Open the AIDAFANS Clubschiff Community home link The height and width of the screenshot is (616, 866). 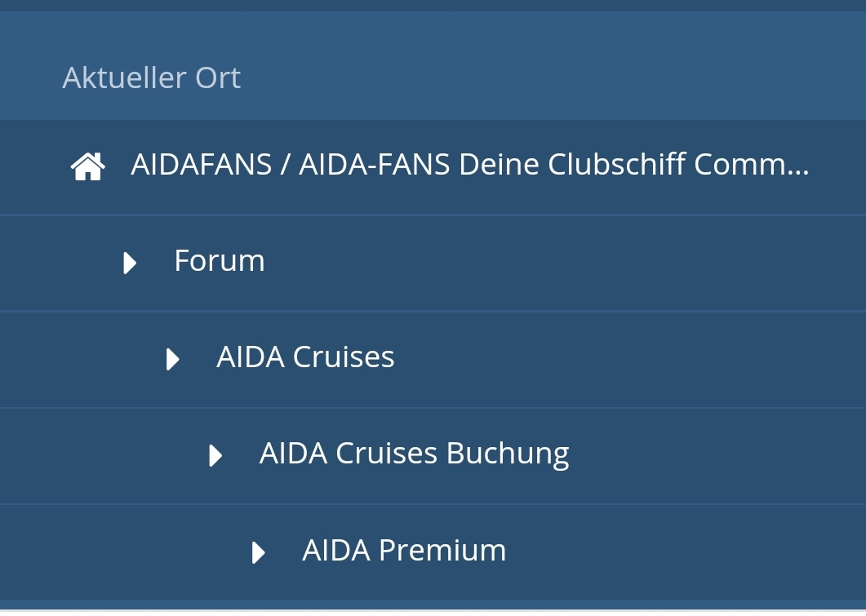469,165
